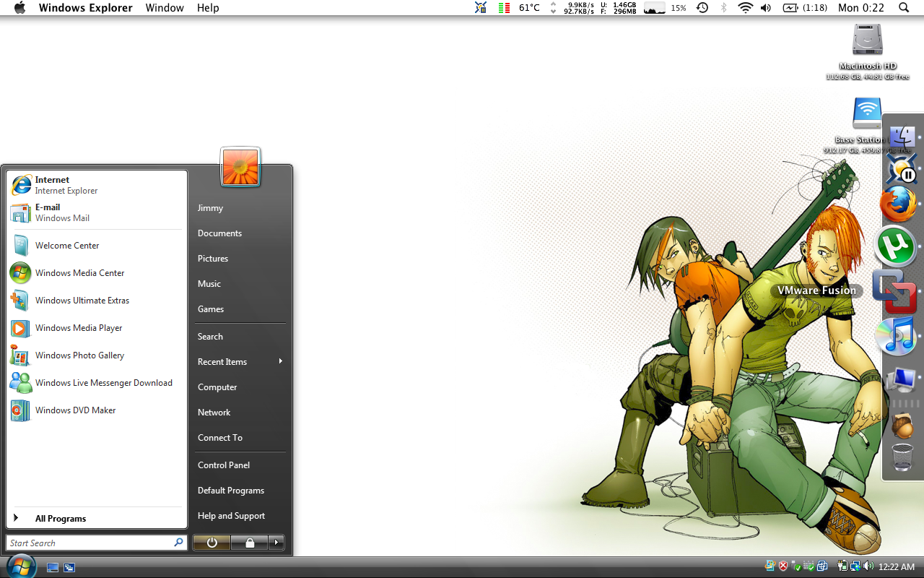
Task: Open Help and Support
Action: coord(240,516)
